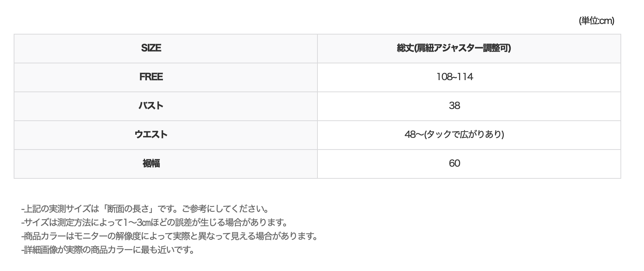
Task: Click the hem width value 60
Action: tap(455, 163)
